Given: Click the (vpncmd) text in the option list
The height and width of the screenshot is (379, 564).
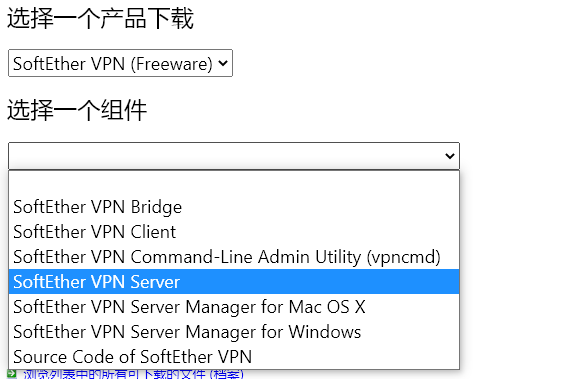Looking at the screenshot, I should point(403,257).
